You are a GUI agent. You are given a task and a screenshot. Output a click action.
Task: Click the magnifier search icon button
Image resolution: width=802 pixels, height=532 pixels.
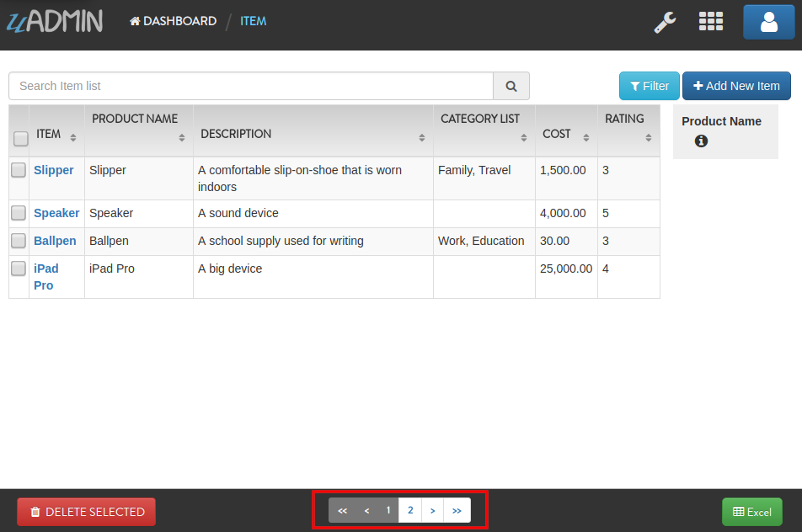pos(511,86)
